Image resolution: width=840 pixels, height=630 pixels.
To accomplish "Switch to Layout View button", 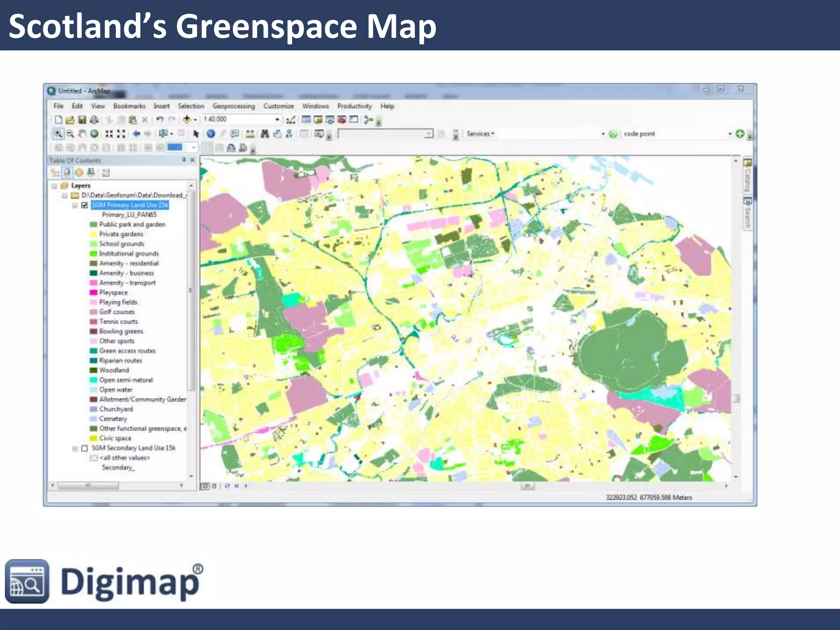I will click(x=214, y=486).
